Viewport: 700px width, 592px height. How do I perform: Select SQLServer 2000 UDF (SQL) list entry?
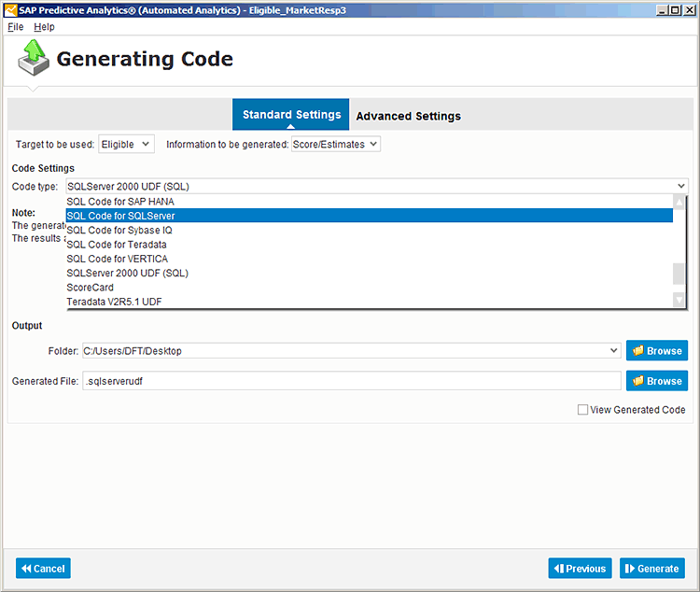pos(370,273)
